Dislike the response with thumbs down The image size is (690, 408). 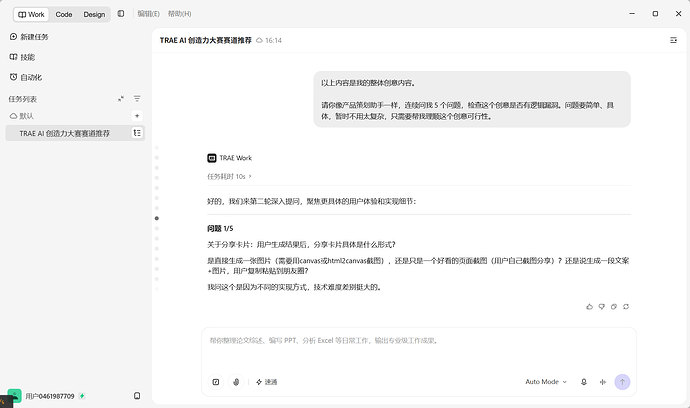[602, 307]
